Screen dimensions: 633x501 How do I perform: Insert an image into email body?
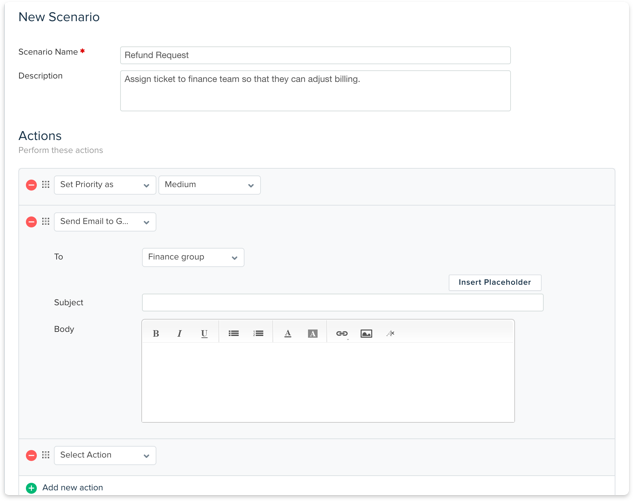366,333
